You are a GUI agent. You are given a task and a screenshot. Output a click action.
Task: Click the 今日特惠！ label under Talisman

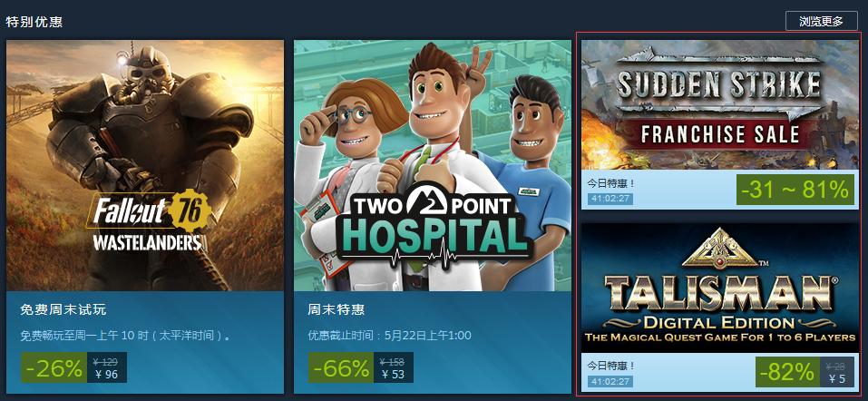pyautogui.click(x=611, y=367)
